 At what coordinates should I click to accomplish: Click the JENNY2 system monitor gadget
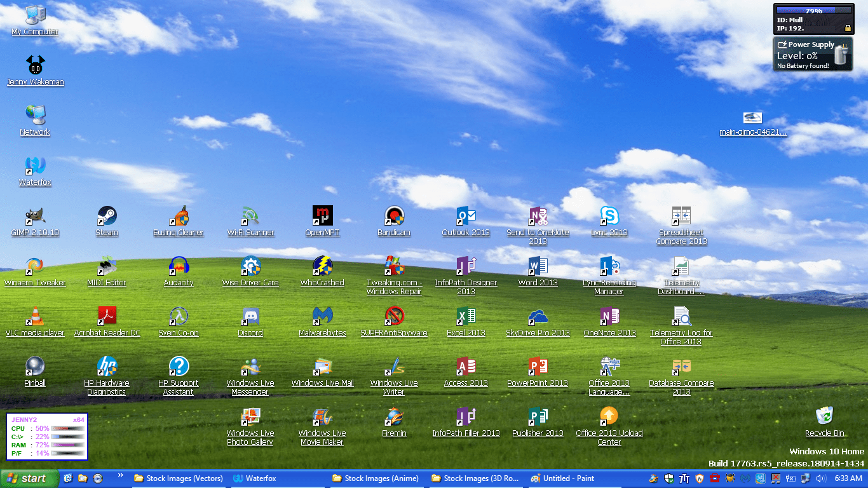click(47, 437)
